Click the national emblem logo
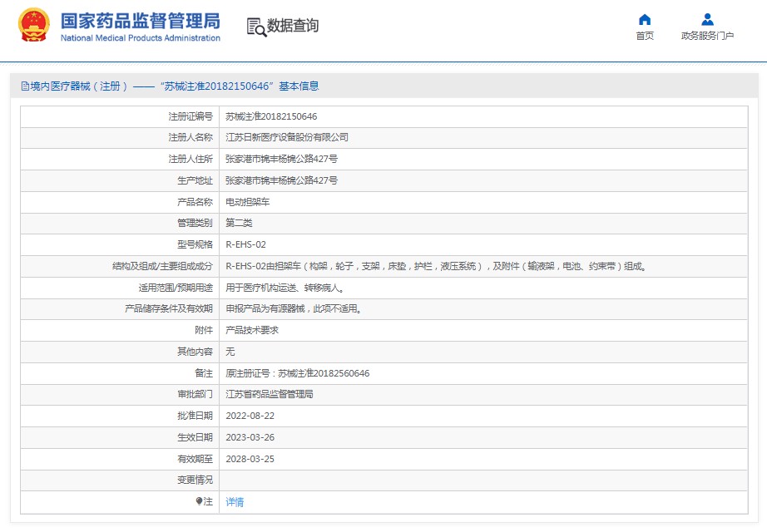Screen dimensions: 767x532 click(x=34, y=25)
